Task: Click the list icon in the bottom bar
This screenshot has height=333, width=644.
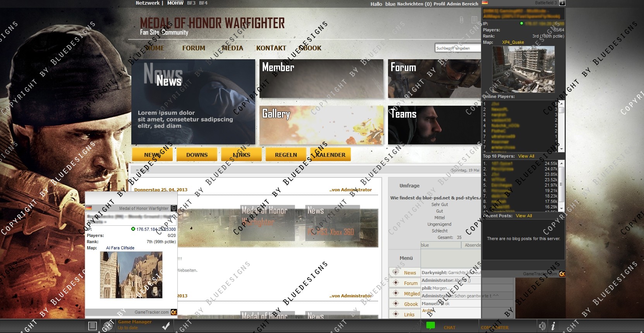Action: point(92,326)
